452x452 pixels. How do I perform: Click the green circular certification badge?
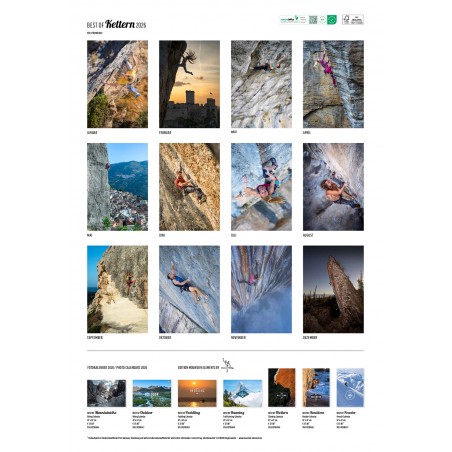point(332,20)
